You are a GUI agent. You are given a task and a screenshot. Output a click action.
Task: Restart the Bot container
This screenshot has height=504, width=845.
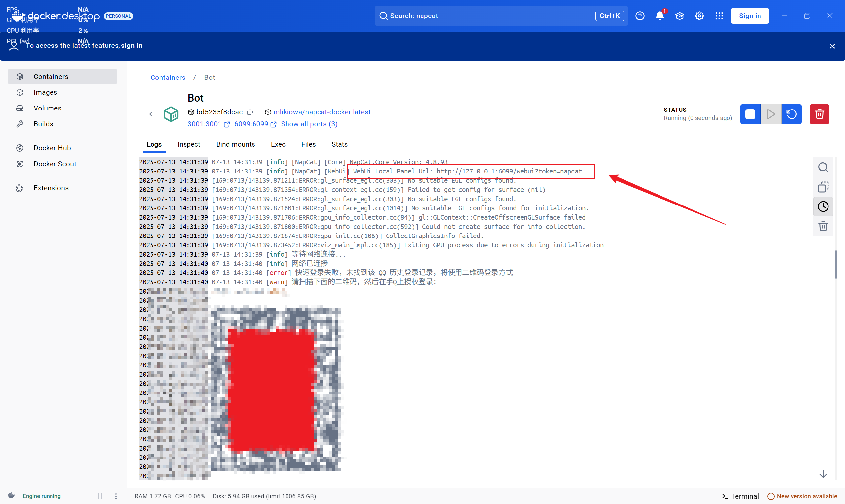792,114
